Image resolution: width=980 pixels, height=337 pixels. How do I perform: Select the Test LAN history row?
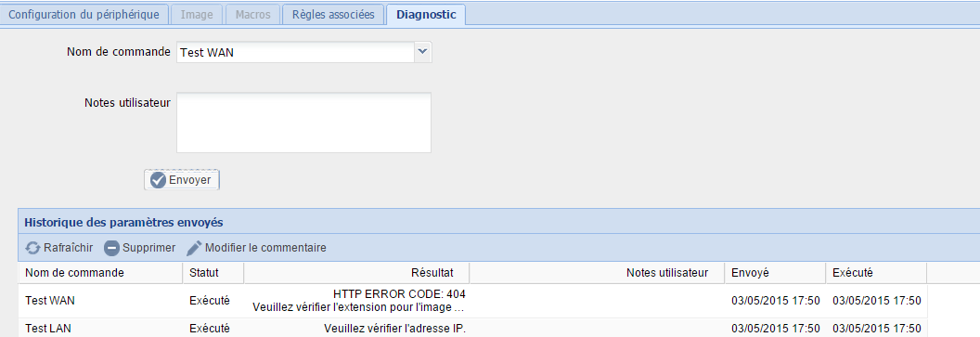click(x=472, y=329)
